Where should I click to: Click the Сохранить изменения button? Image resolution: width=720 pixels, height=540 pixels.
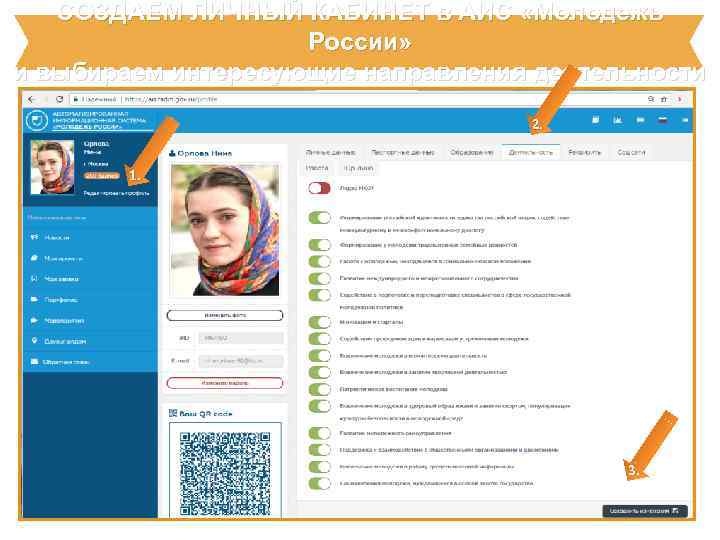pos(645,511)
